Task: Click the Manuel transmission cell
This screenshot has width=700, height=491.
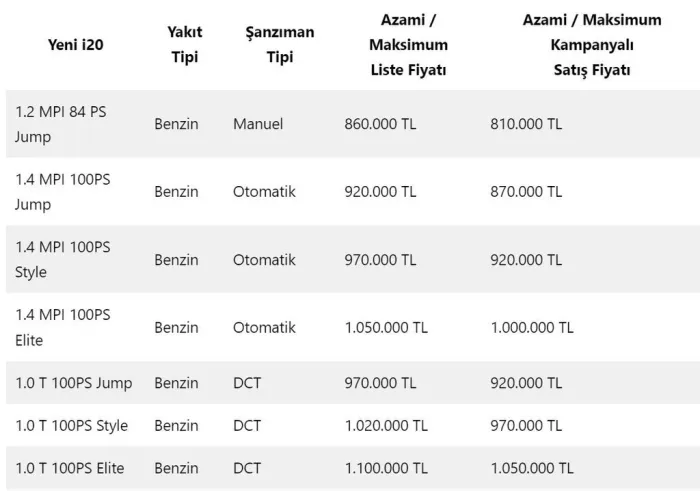Action: click(x=258, y=124)
